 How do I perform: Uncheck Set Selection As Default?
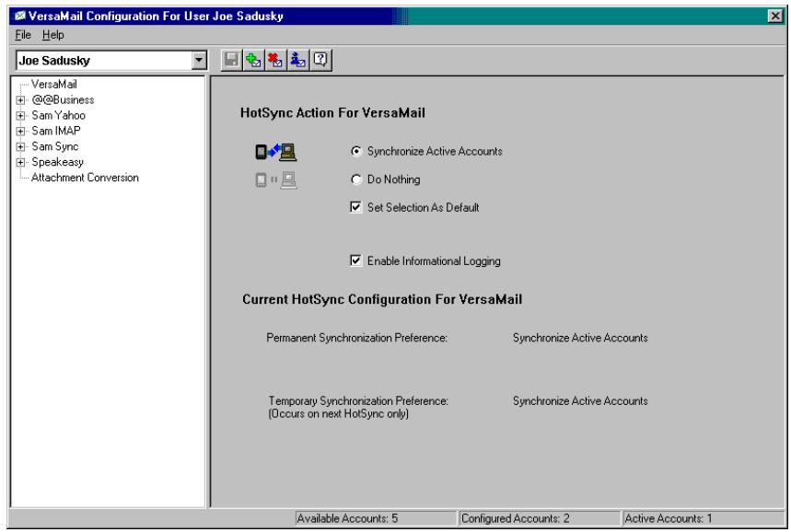coord(355,207)
